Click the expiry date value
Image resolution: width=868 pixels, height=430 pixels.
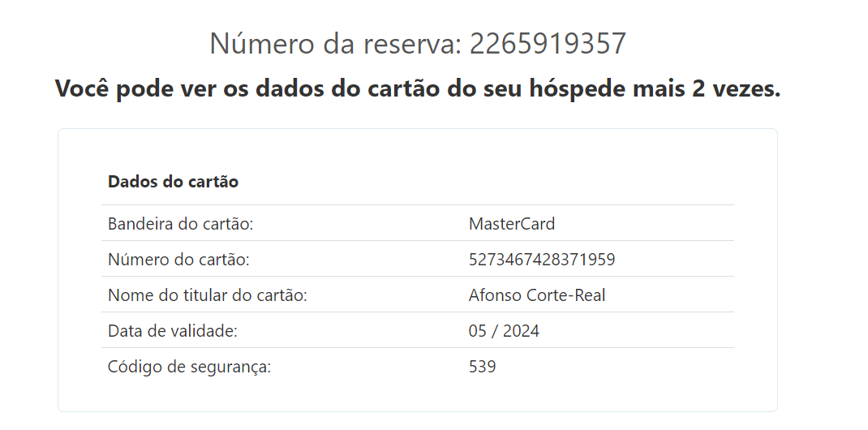click(x=504, y=331)
